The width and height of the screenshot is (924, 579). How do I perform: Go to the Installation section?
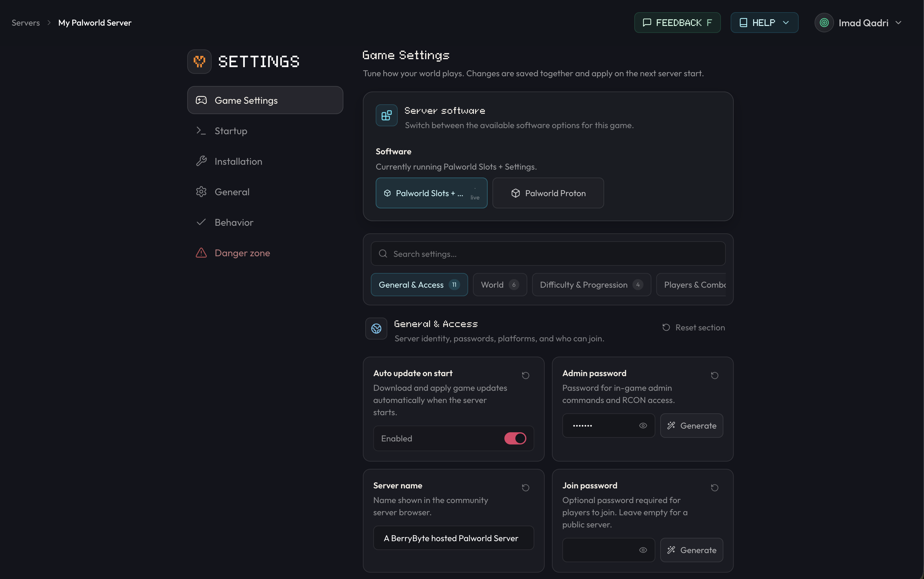[265, 161]
